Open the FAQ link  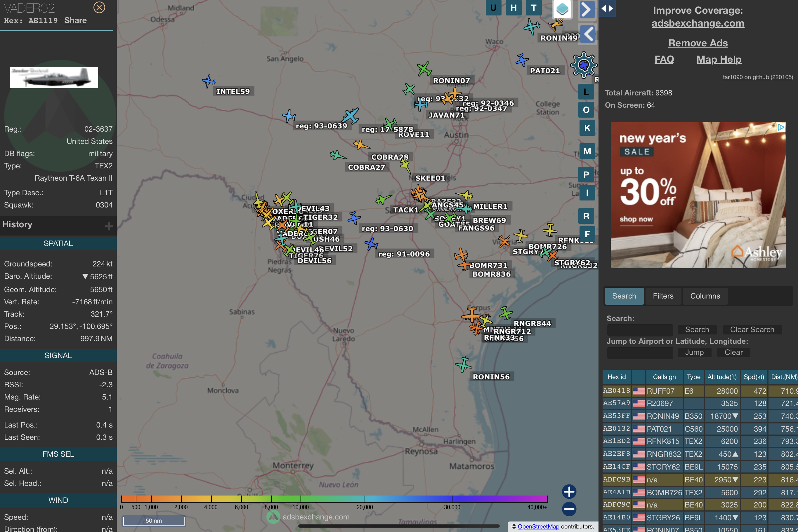point(664,59)
